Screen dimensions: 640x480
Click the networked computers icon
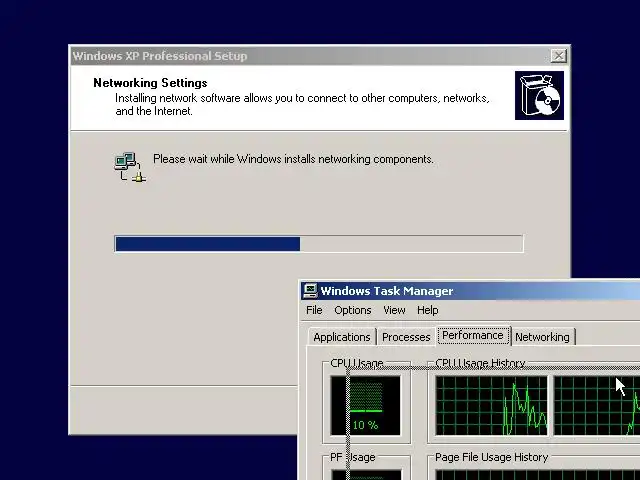[x=130, y=167]
